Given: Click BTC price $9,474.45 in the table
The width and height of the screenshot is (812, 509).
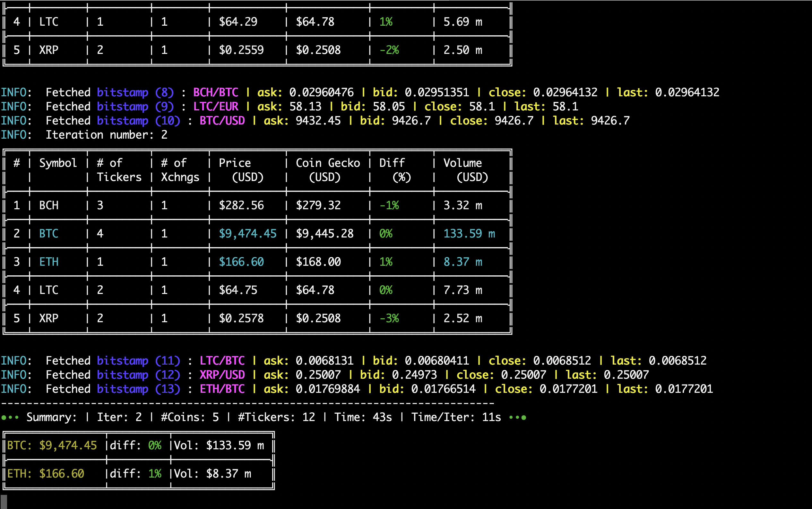Looking at the screenshot, I should tap(247, 233).
